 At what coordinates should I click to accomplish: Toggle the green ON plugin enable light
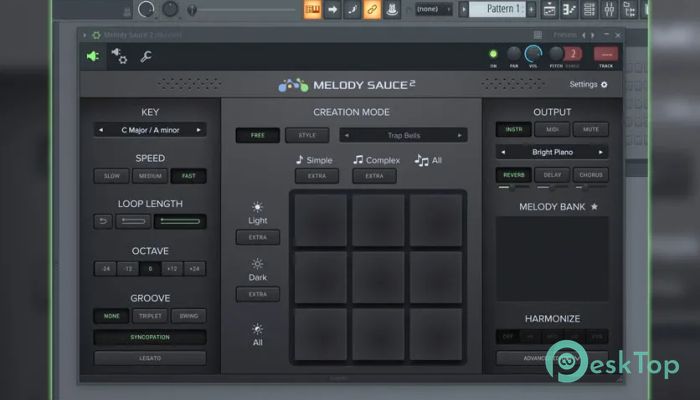tap(493, 54)
